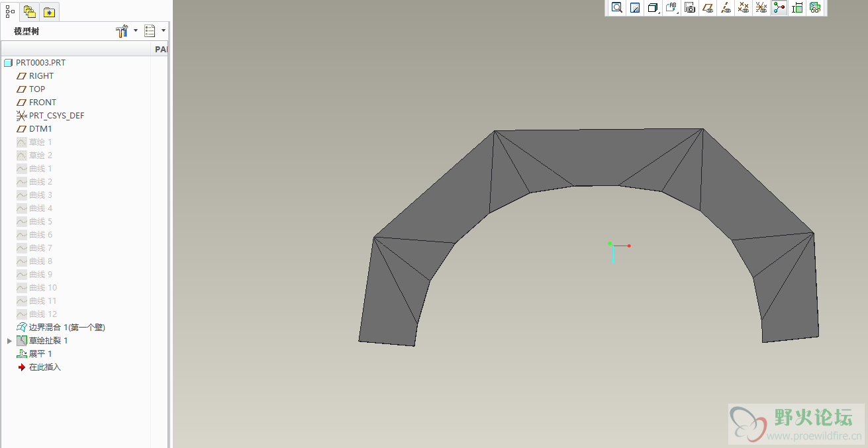Select 草绘扯裂 1 sketch rip feature
This screenshot has height=448, width=868.
(48, 341)
